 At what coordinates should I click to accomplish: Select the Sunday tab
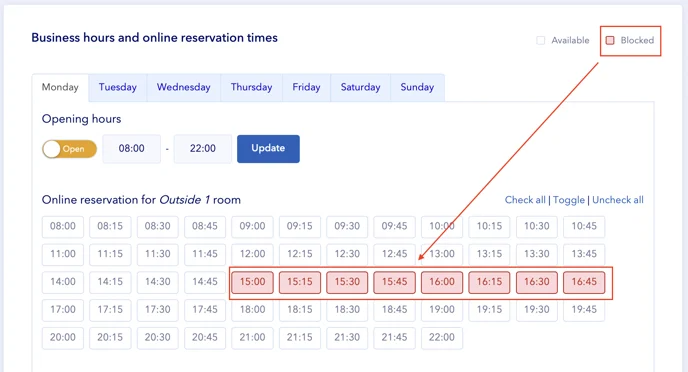[417, 87]
